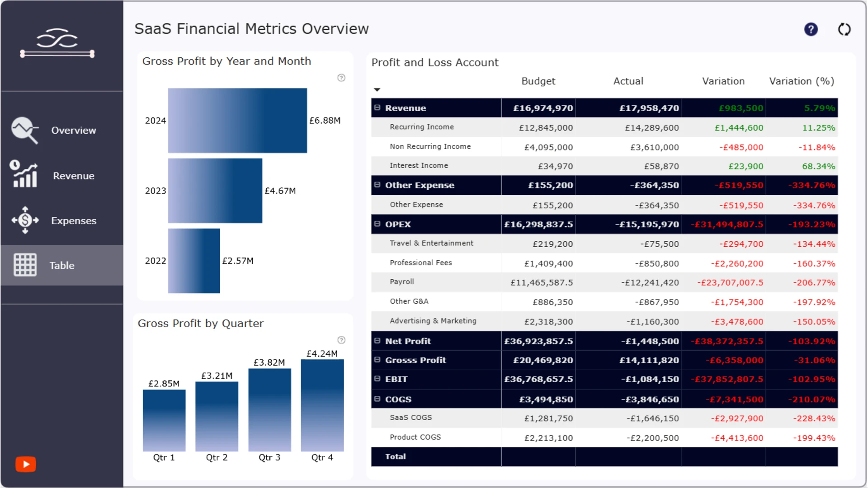
Task: Click the sort arrow below the table title
Action: [x=377, y=89]
